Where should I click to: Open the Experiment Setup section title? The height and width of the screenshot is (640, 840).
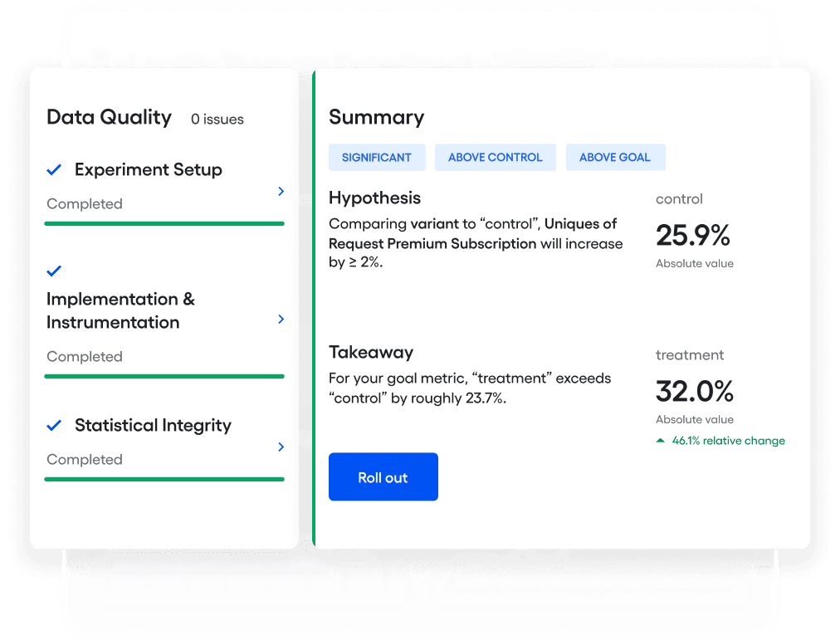149,169
